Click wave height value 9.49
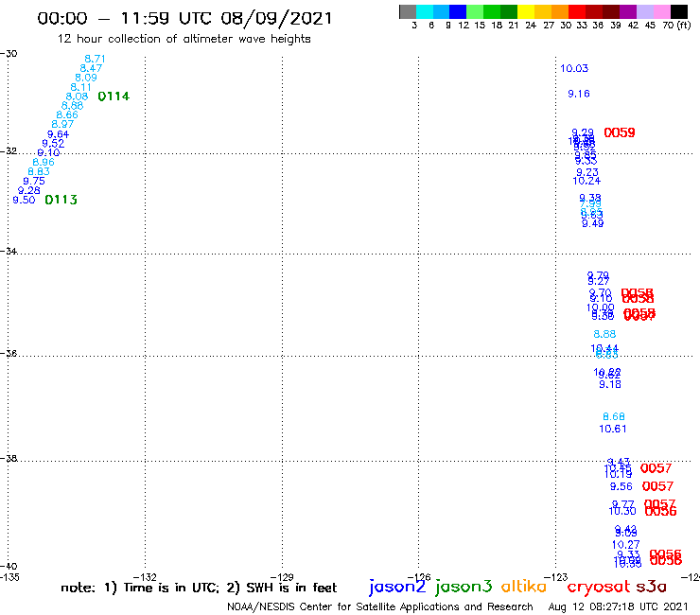 [592, 223]
